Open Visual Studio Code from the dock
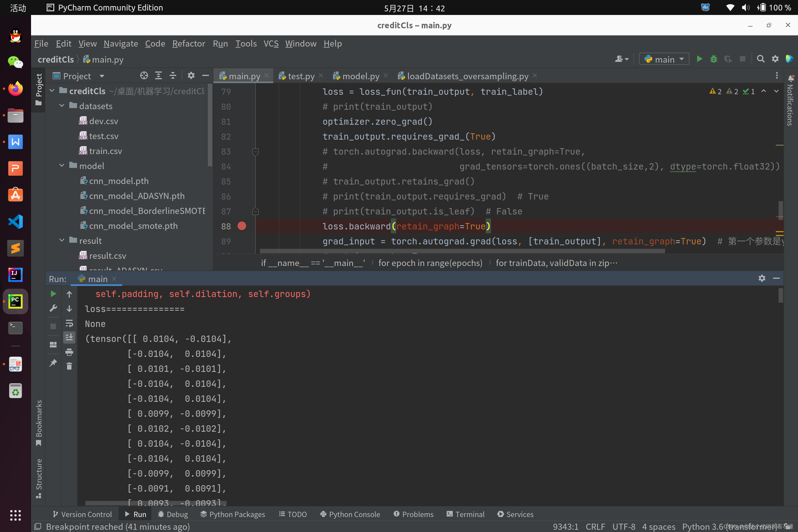 point(15,221)
